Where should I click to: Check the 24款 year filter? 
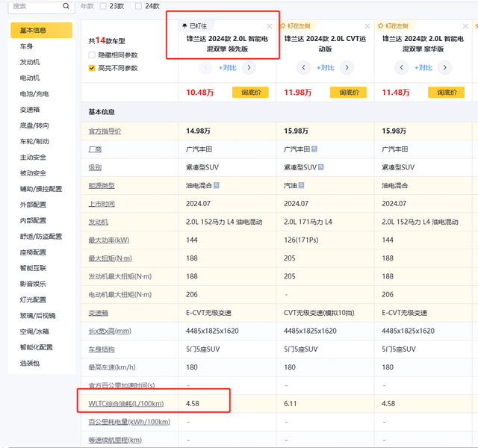coord(138,6)
